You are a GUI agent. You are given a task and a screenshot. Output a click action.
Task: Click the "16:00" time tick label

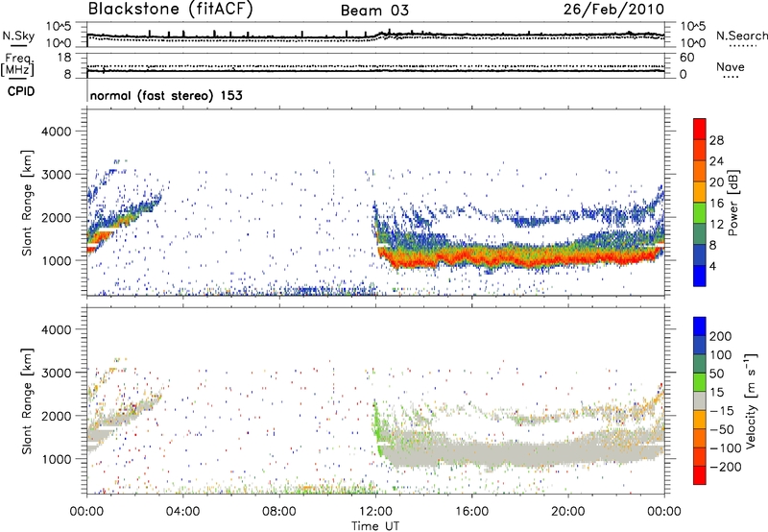pyautogui.click(x=471, y=512)
